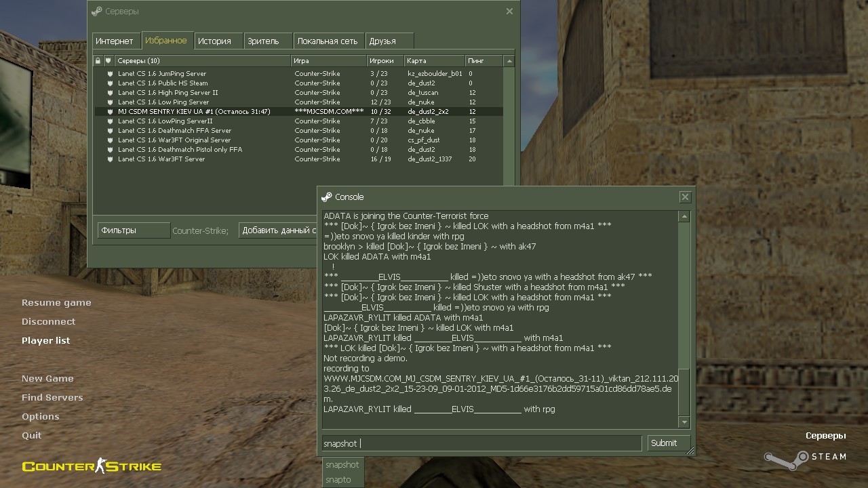Click shield icon beside Lanet JumPing Server
This screenshot has height=488, width=868.
[x=110, y=74]
